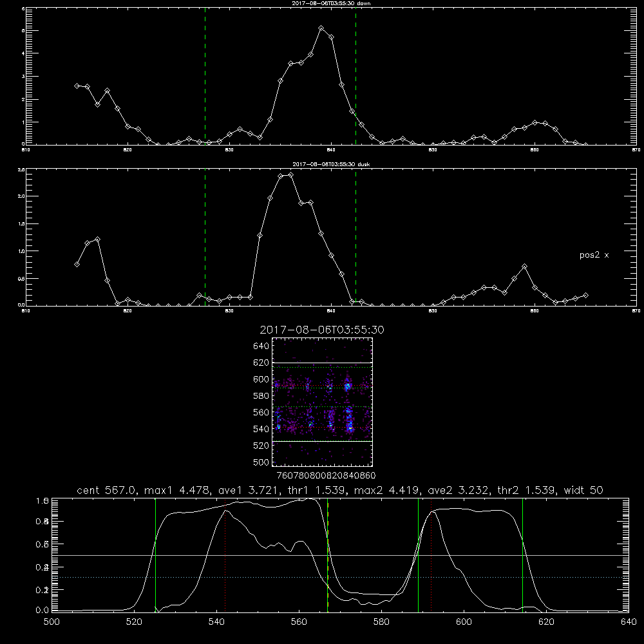The image size is (644, 644).
Task: Click the x-axis label 540 on the bottom plot
Action: tap(216, 622)
